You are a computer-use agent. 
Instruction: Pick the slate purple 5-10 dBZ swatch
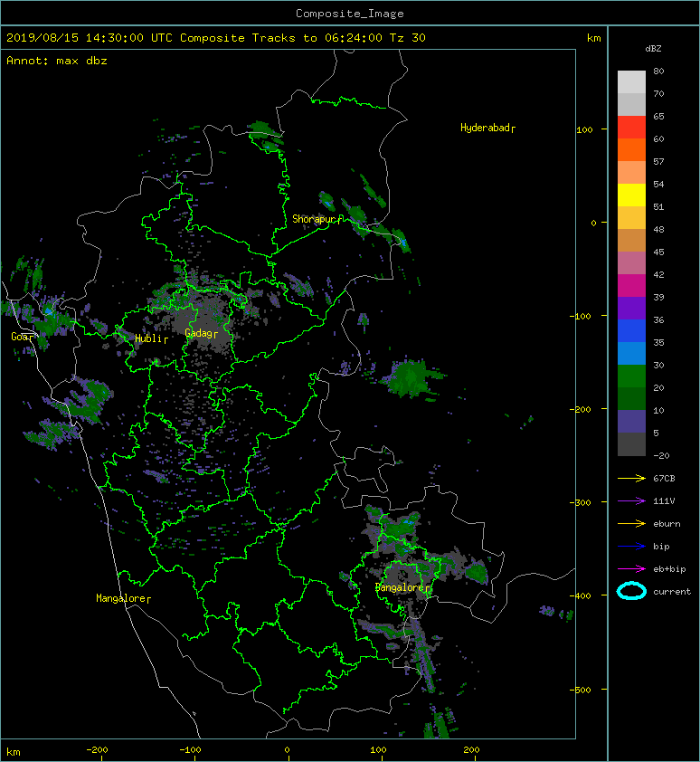click(631, 421)
